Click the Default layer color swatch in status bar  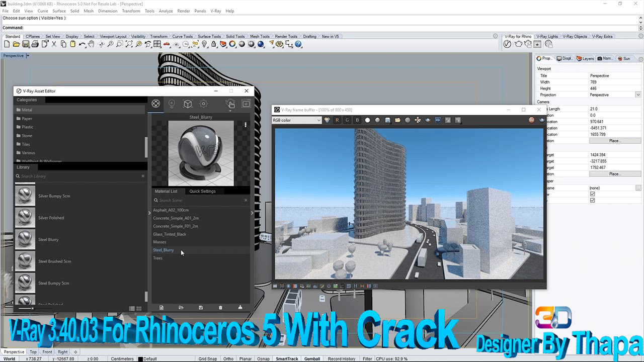point(140,359)
